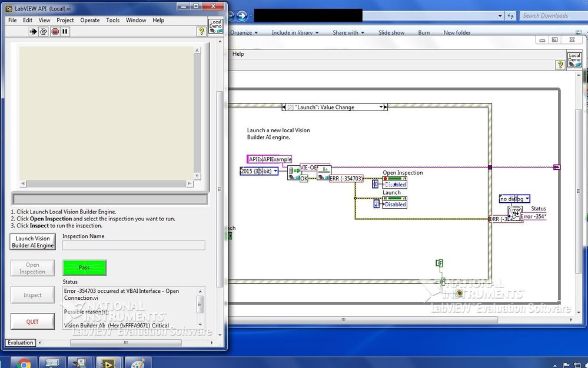Click the gray progress bar under image display
This screenshot has height=368, width=588.
[x=110, y=199]
